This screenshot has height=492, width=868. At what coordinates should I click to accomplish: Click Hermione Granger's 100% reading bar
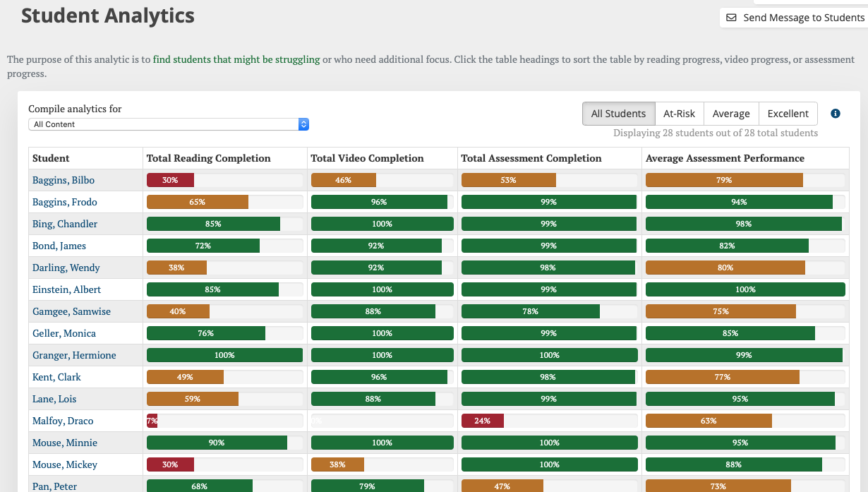click(224, 355)
